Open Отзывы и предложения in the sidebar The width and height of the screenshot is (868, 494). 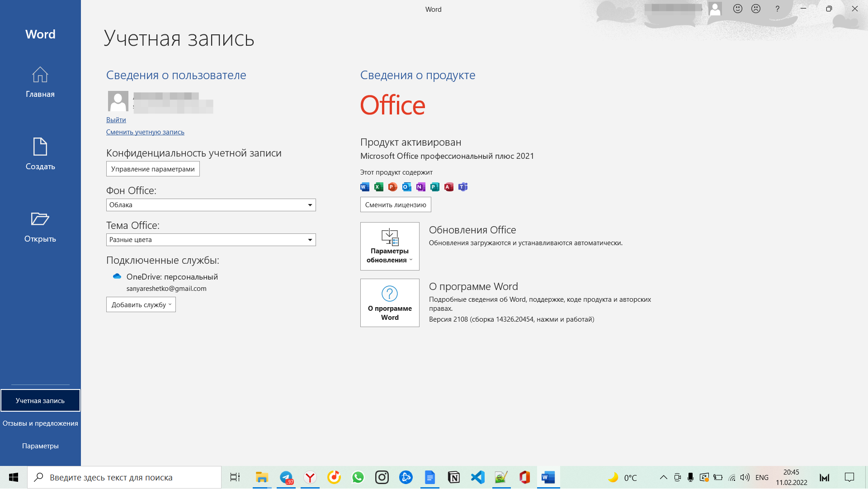point(40,423)
